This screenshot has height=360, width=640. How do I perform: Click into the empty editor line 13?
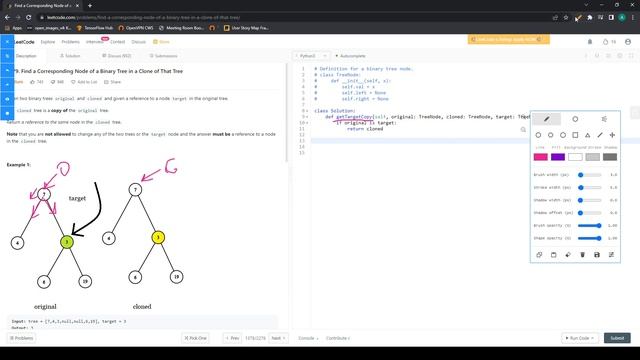click(x=476, y=140)
